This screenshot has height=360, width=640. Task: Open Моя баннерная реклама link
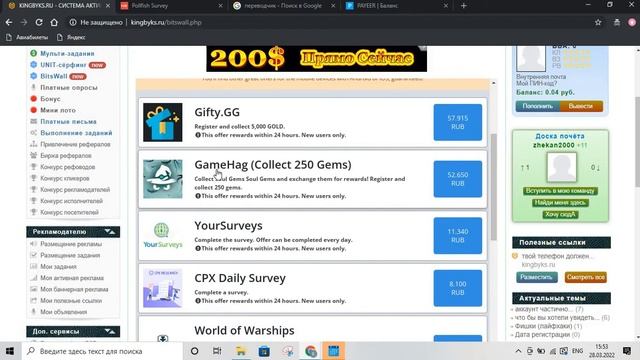click(74, 289)
